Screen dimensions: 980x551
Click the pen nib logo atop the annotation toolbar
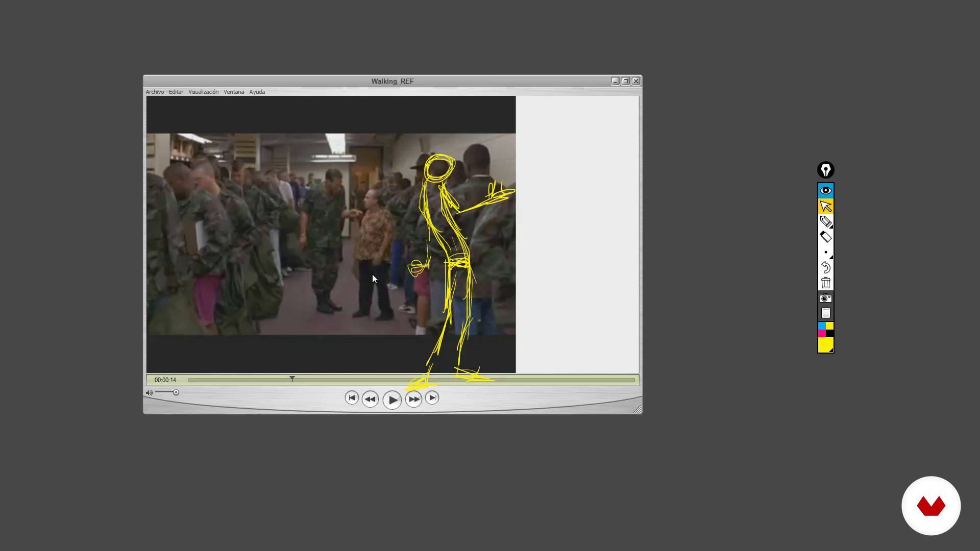pos(825,170)
